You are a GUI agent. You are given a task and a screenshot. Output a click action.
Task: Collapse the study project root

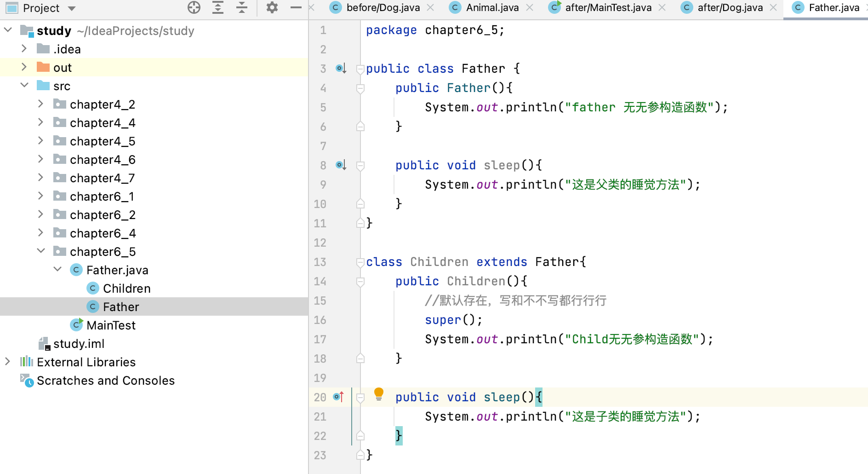click(x=8, y=30)
